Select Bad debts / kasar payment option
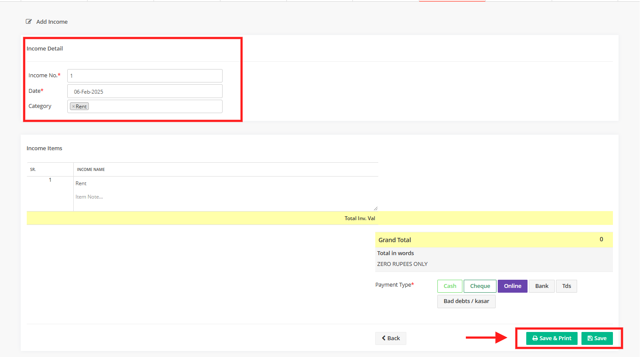Image resolution: width=644 pixels, height=357 pixels. pyautogui.click(x=466, y=301)
